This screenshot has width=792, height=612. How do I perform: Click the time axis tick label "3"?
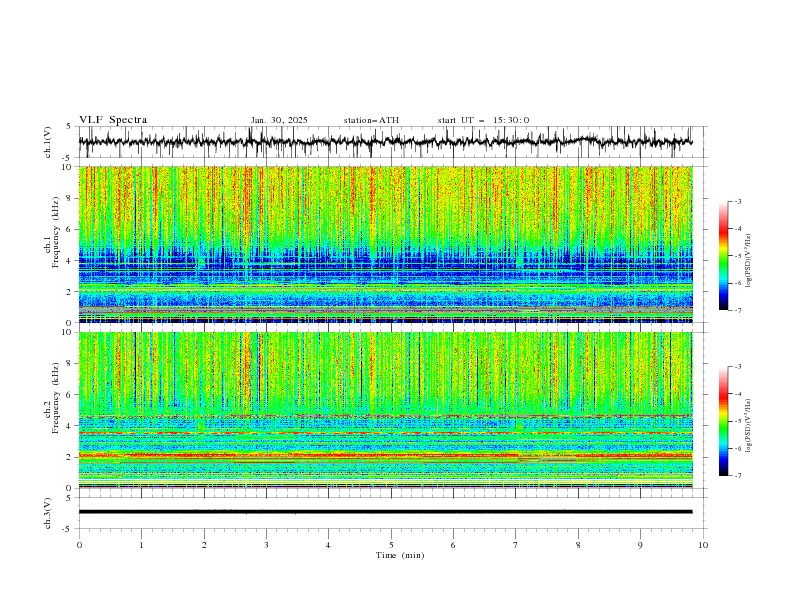tap(266, 545)
